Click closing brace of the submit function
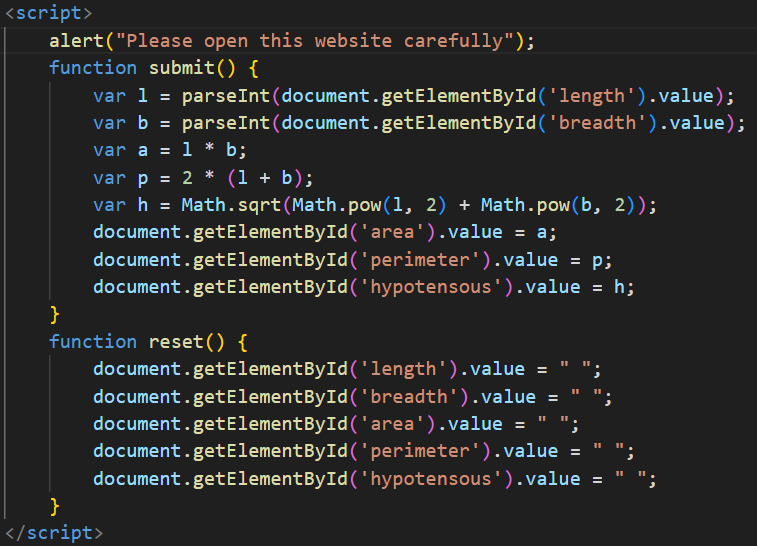757x546 pixels. (55, 314)
